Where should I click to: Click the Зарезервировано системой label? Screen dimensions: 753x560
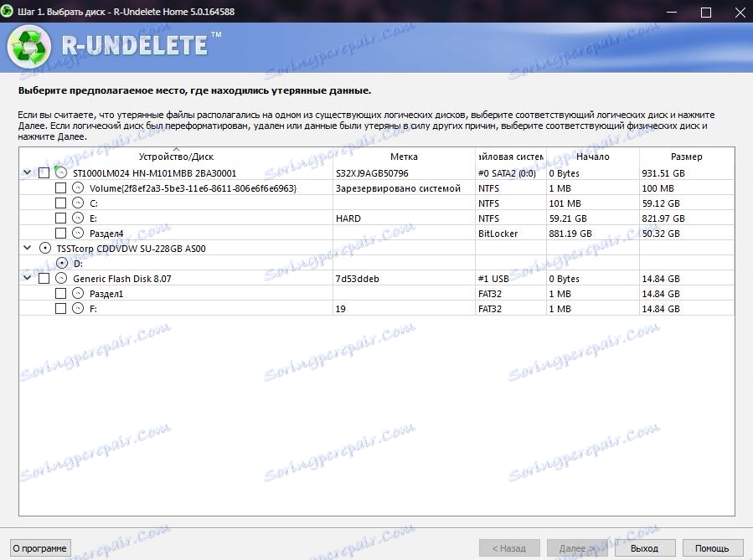tap(398, 188)
